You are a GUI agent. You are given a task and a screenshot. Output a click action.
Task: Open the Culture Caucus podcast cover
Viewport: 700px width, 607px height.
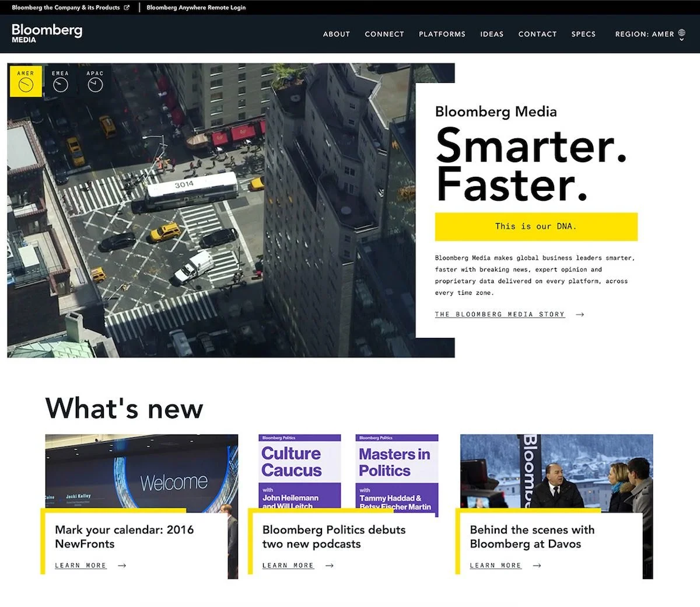pyautogui.click(x=300, y=471)
